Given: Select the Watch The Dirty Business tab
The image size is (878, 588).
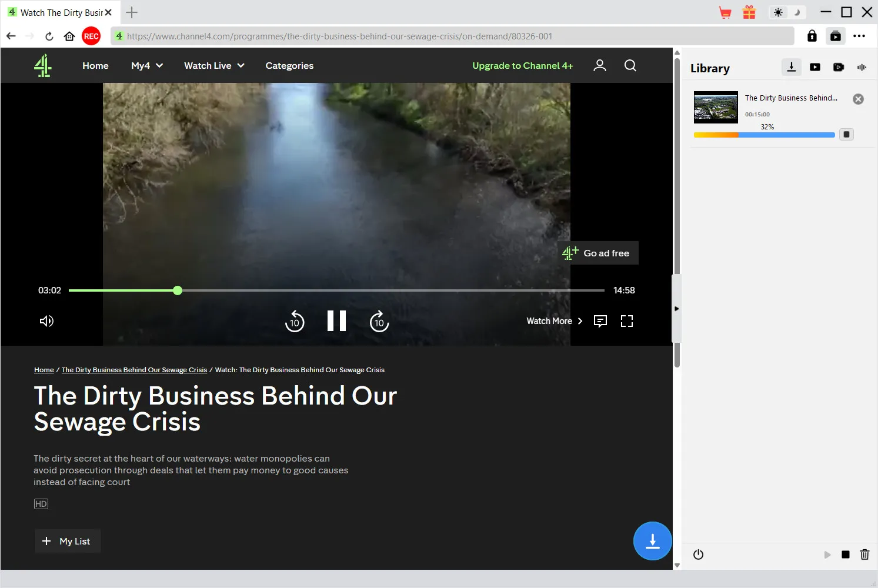Looking at the screenshot, I should point(61,12).
